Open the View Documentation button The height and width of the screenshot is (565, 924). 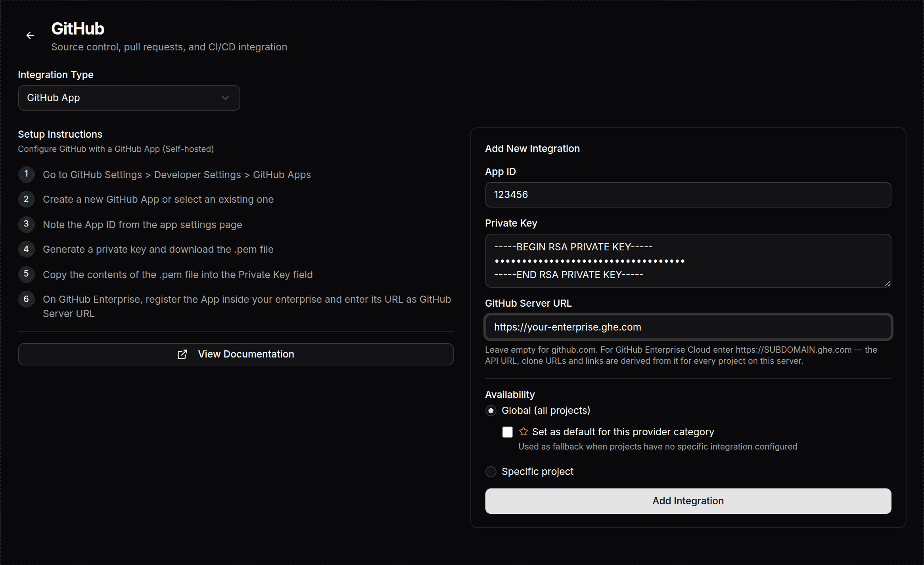pyautogui.click(x=236, y=354)
